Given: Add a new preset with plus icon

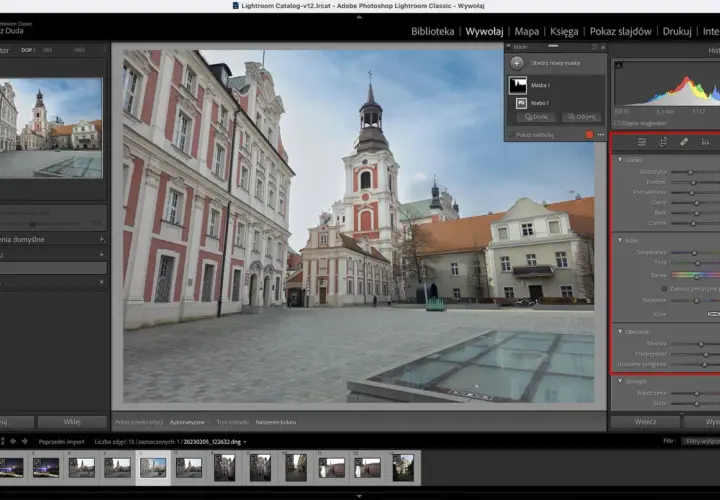Looking at the screenshot, I should pyautogui.click(x=101, y=239).
